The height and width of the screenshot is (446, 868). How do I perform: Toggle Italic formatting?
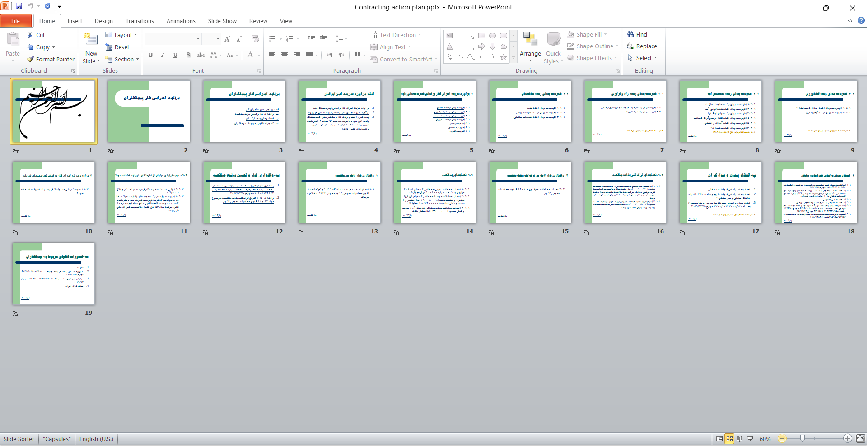[163, 55]
